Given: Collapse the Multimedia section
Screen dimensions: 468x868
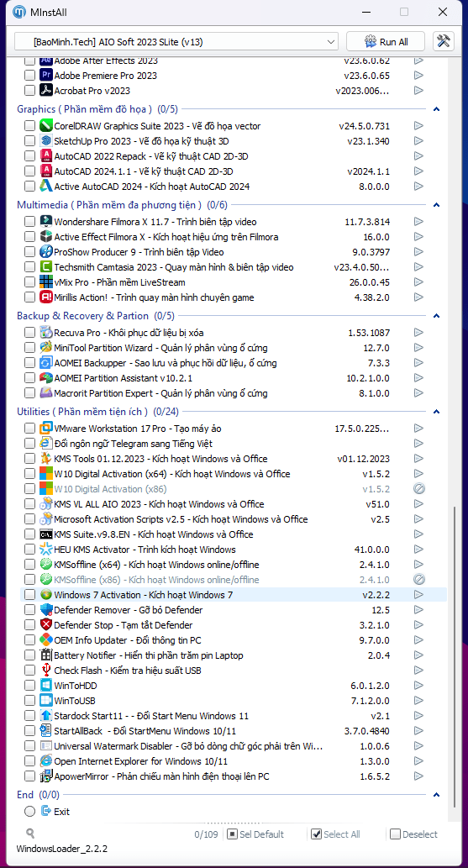Looking at the screenshot, I should click(x=436, y=205).
